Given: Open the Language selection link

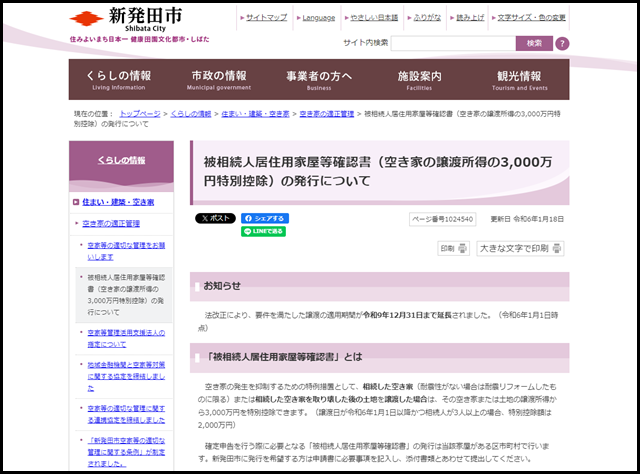Looking at the screenshot, I should click(319, 17).
